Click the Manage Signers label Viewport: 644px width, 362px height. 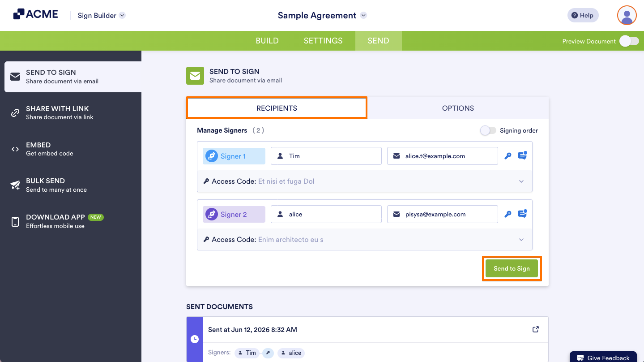(222, 130)
